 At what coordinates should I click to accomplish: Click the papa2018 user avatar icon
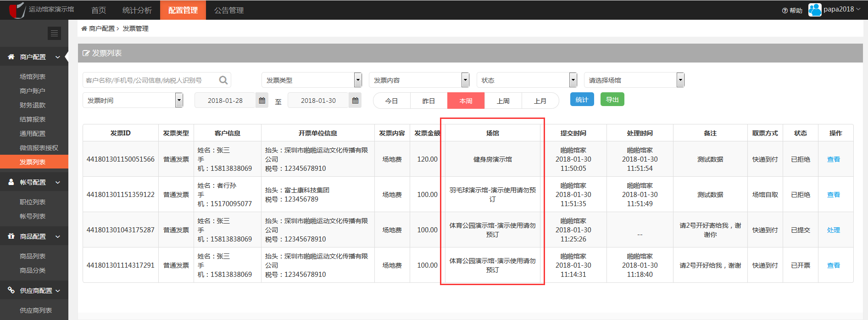pyautogui.click(x=815, y=10)
